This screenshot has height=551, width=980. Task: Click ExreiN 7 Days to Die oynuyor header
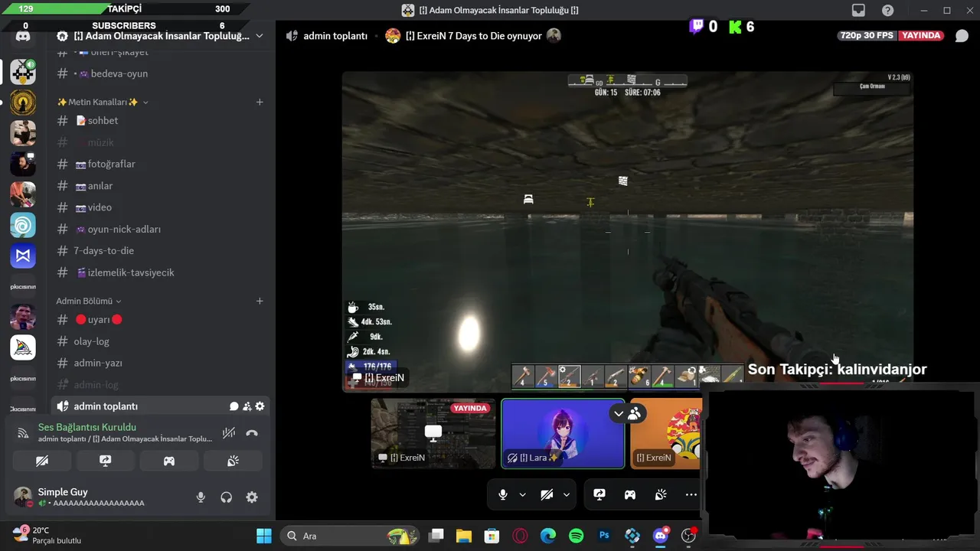(x=473, y=36)
